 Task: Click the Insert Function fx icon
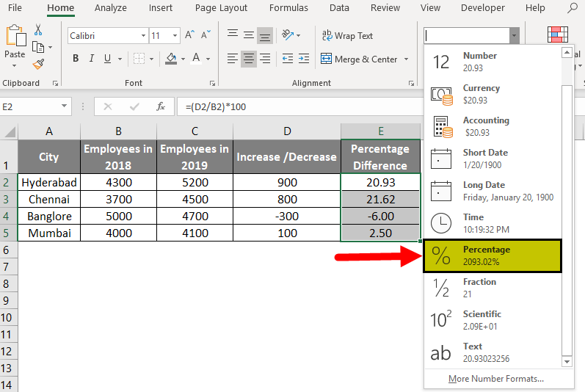[160, 106]
